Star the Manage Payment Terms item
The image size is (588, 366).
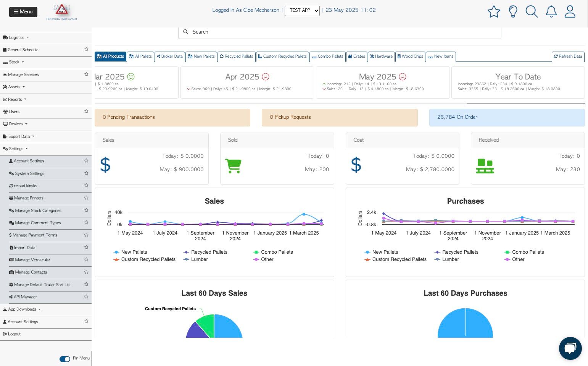point(86,235)
